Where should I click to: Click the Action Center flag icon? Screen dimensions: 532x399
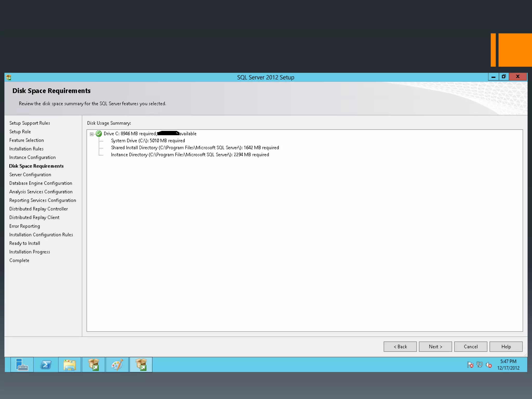(470, 365)
